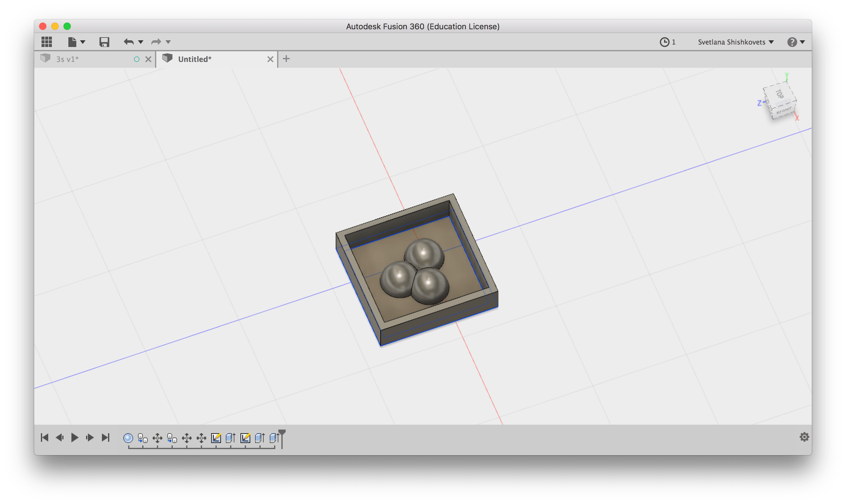Select the last Extrude feature beside the marker

coord(274,438)
